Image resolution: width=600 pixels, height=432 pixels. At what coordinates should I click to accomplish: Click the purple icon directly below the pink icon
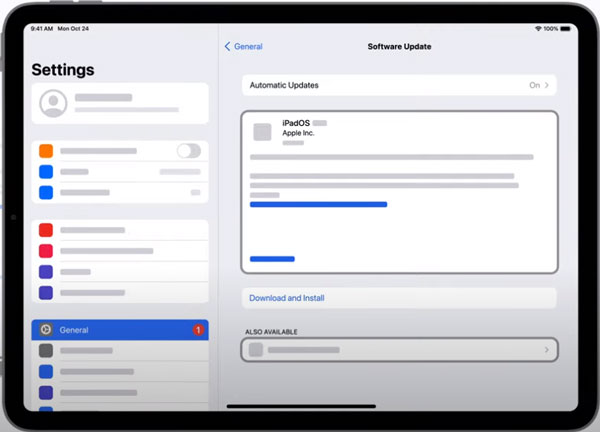pos(46,272)
